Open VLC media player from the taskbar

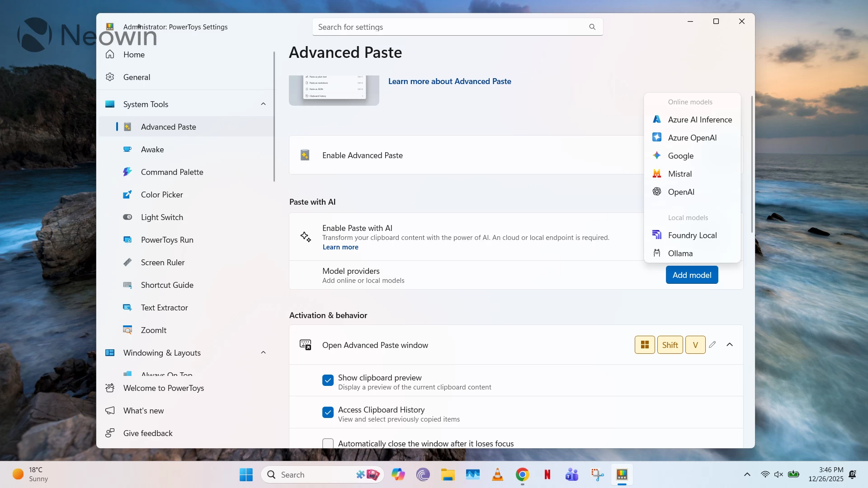point(498,475)
